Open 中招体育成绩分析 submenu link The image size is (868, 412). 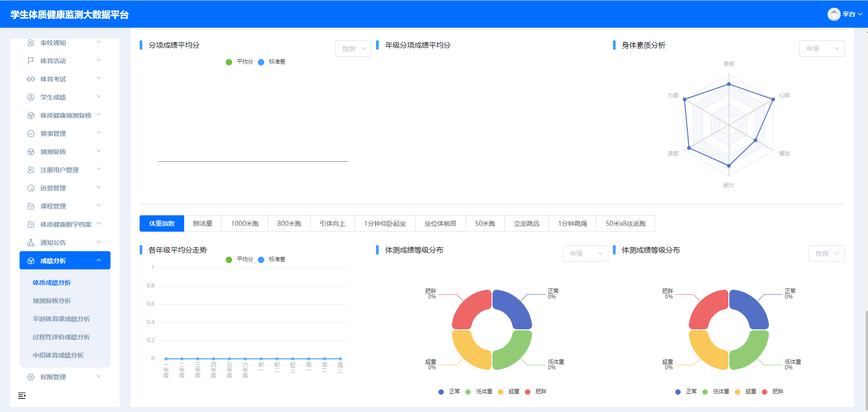[x=58, y=355]
